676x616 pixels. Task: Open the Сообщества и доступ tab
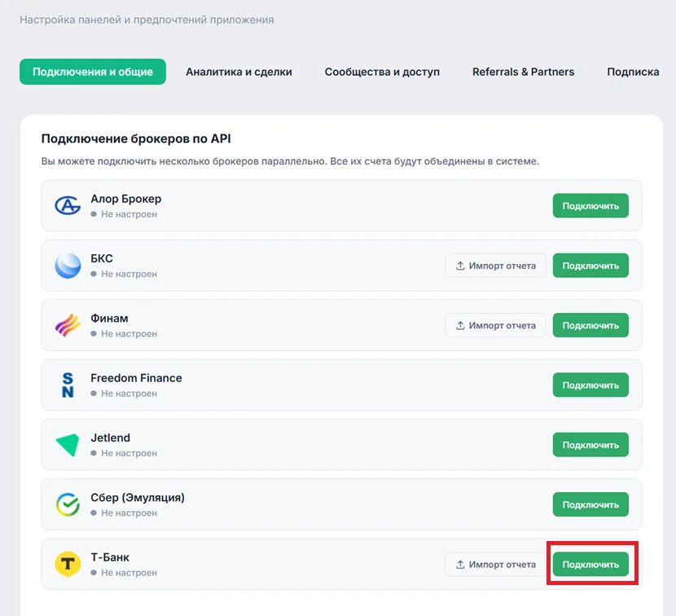[x=382, y=72]
